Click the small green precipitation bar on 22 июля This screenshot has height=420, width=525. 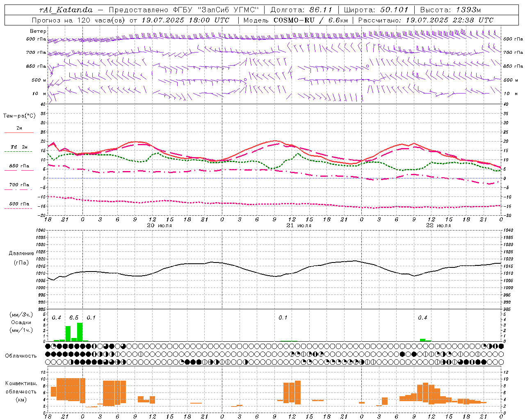tap(422, 340)
